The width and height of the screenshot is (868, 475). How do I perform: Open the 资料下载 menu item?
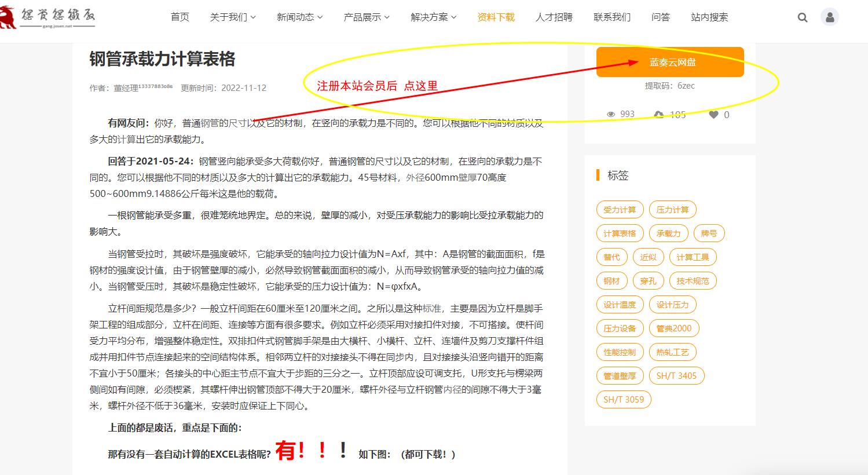point(496,17)
